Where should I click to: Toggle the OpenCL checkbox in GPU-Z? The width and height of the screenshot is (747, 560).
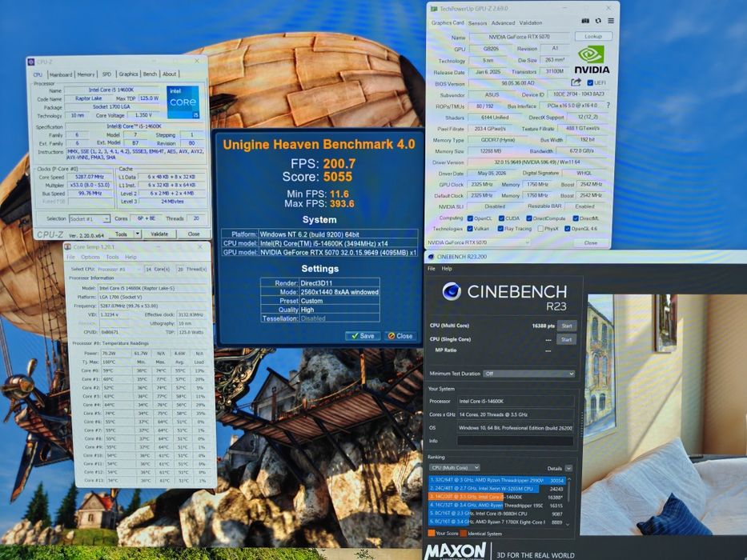coord(470,218)
